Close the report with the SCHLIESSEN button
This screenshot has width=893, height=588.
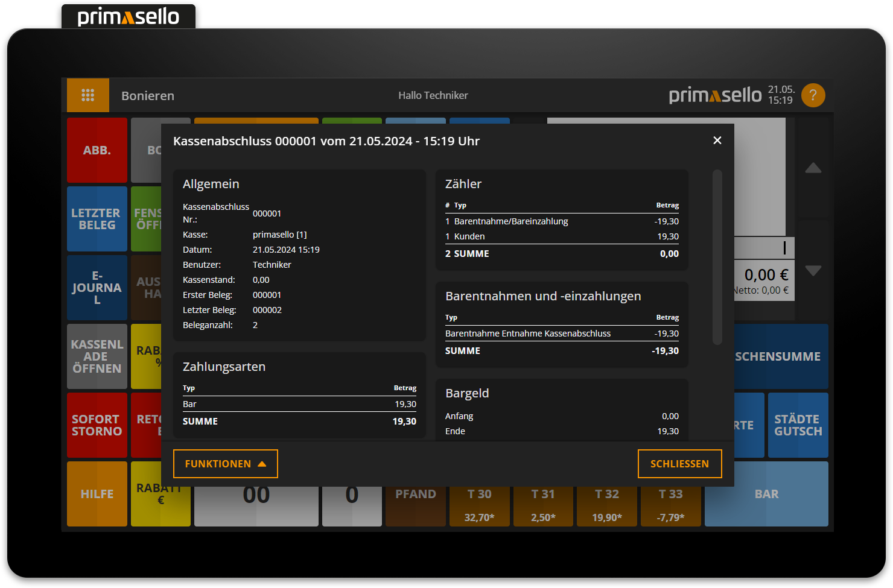pyautogui.click(x=679, y=464)
